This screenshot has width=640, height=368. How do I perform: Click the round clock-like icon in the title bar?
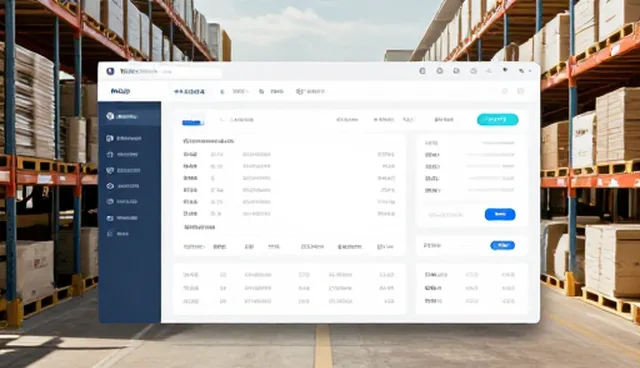point(440,71)
